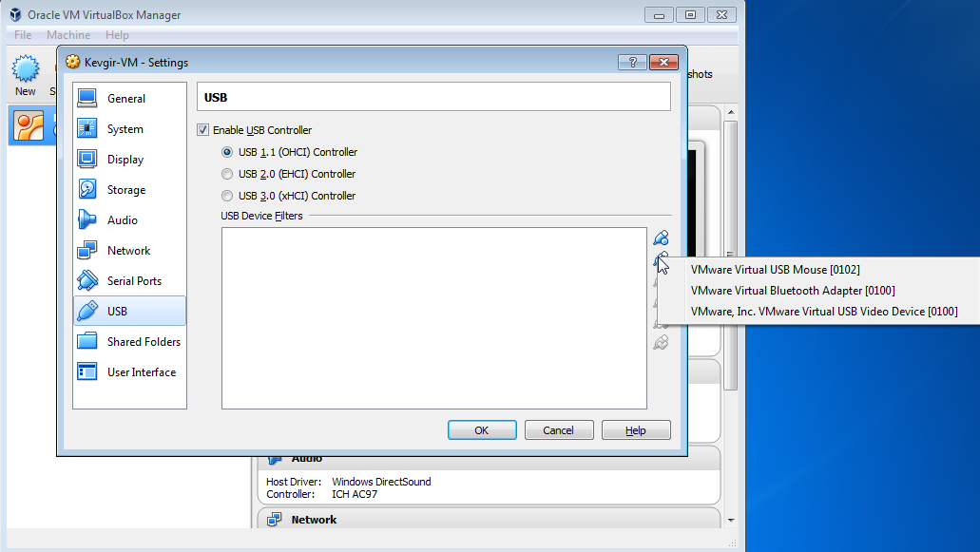Click the details pane scroll down arrow
Viewport: 980px width, 552px height.
pos(731,520)
